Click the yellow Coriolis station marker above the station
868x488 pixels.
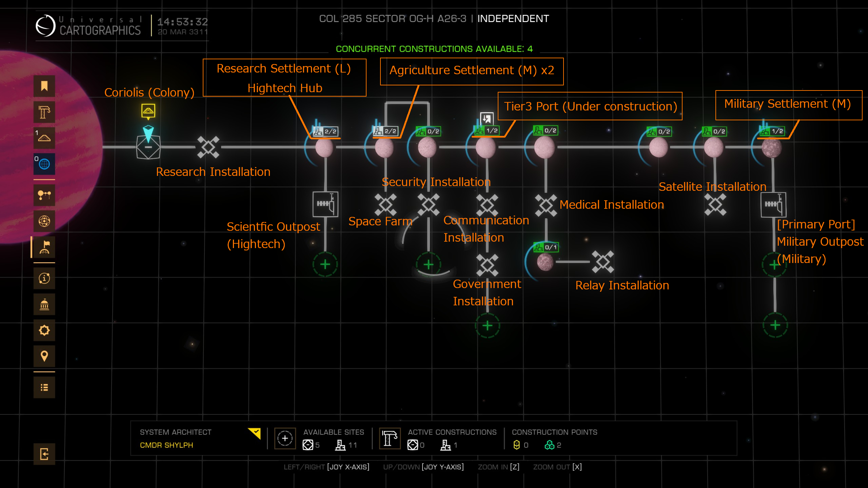148,111
